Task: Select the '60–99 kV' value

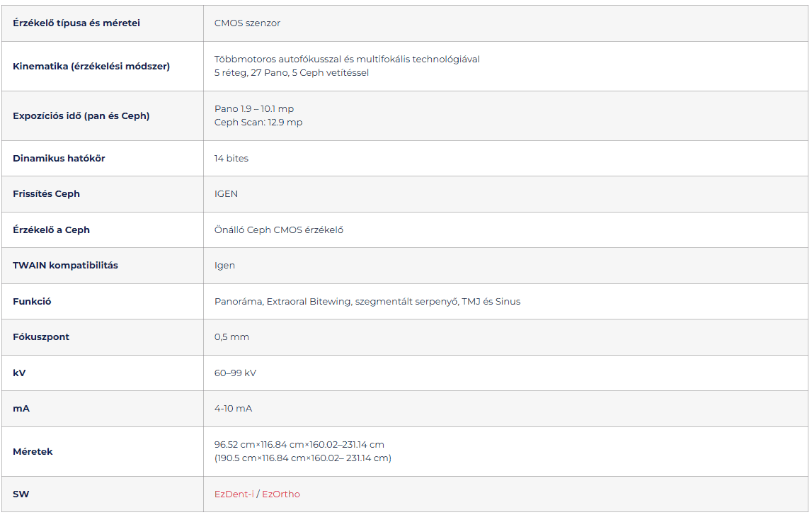Action: coord(235,373)
